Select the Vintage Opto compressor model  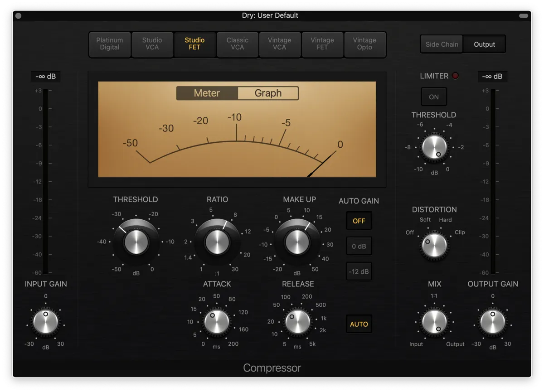pos(364,44)
